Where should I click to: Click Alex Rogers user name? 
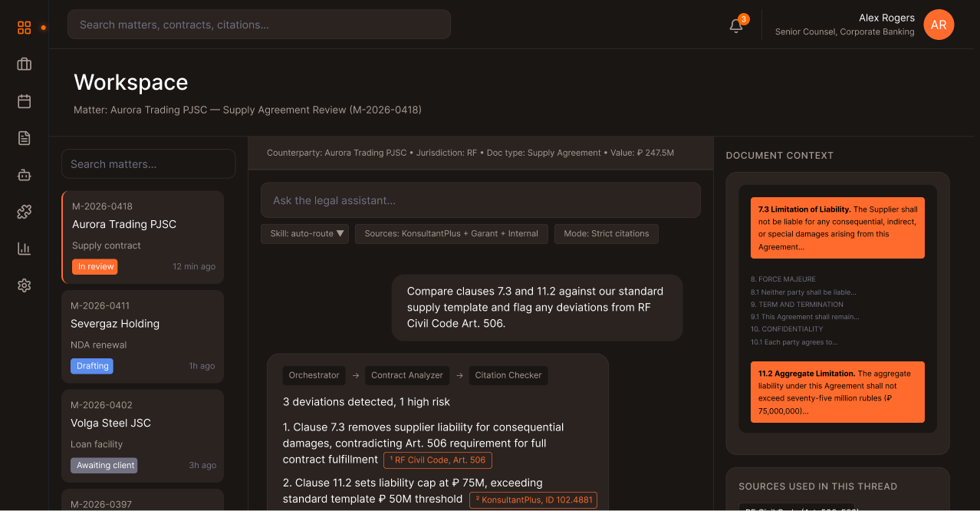pyautogui.click(x=886, y=18)
